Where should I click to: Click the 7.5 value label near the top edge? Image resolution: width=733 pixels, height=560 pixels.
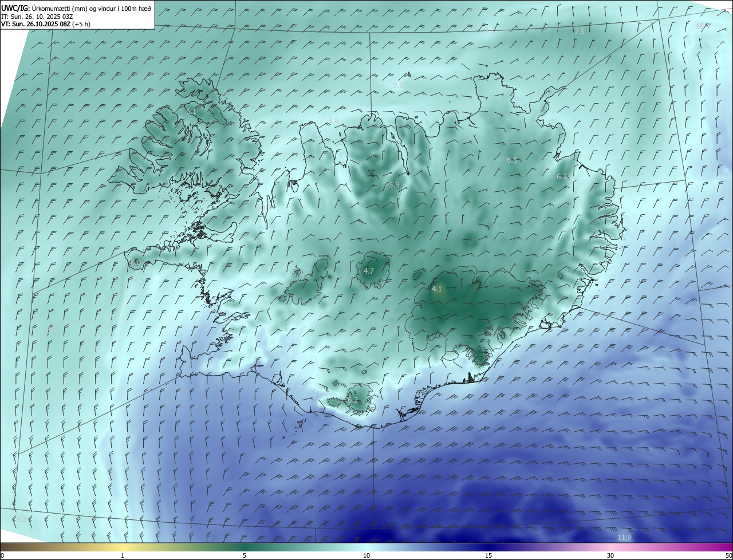click(580, 31)
